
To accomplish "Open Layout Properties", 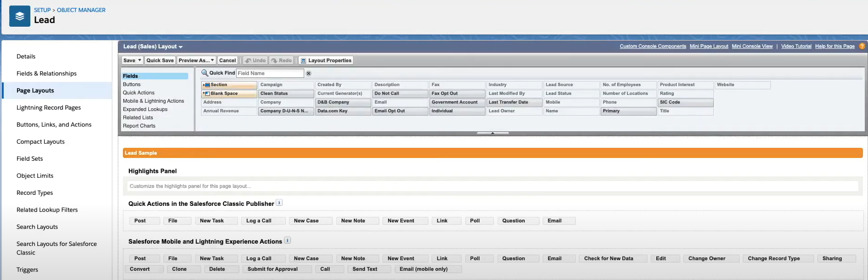I will pyautogui.click(x=326, y=60).
